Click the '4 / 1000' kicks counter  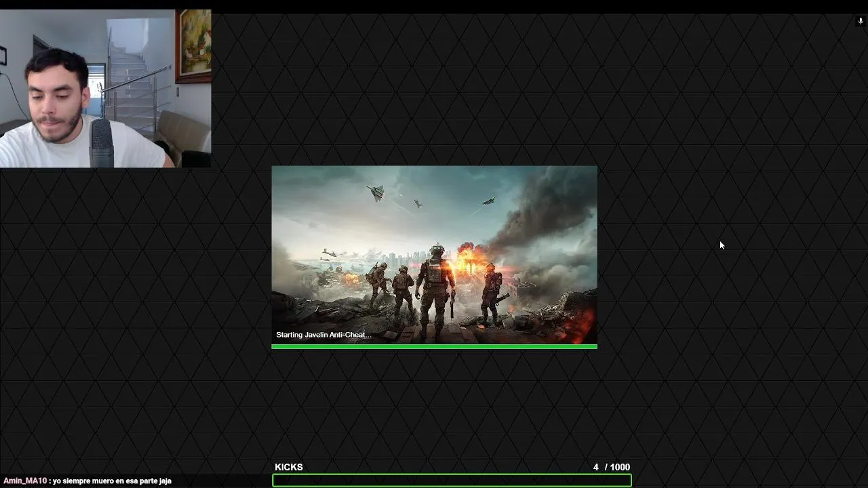pos(612,467)
